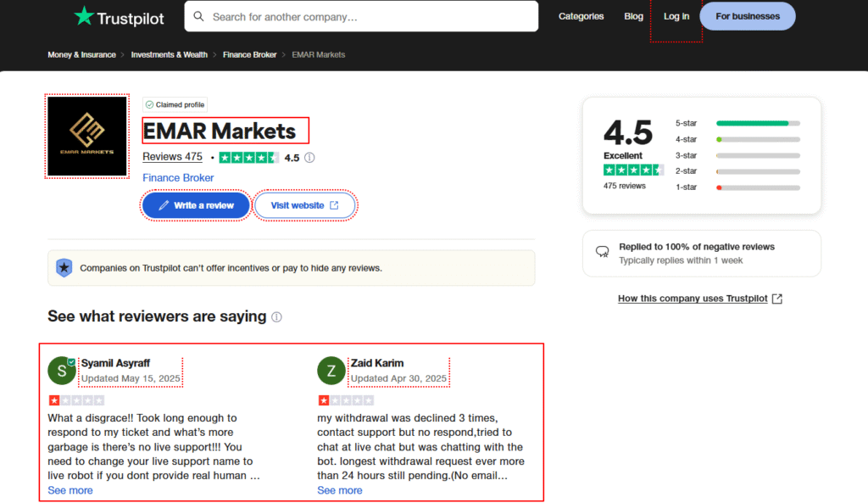Expand Zaid Karim's review with See more
Viewport: 868px width, 503px height.
(340, 490)
